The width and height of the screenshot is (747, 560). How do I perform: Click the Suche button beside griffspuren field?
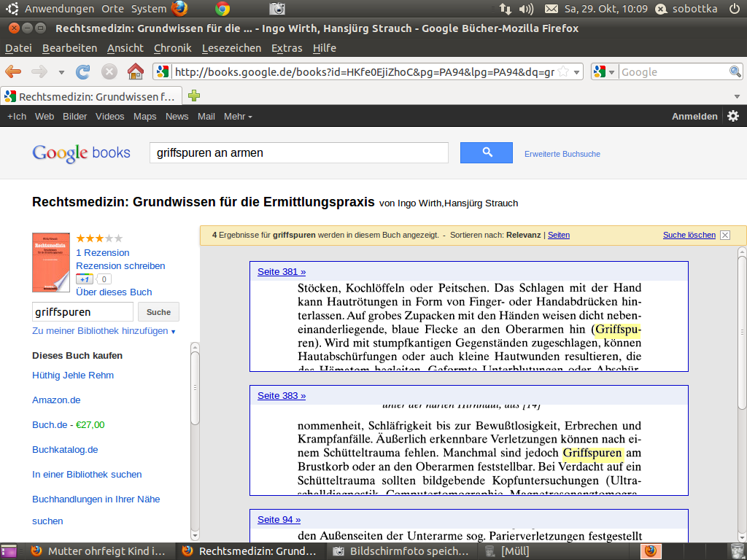158,312
